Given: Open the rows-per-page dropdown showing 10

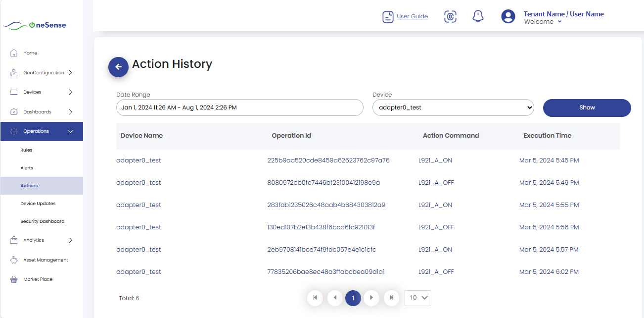Looking at the screenshot, I should [418, 298].
